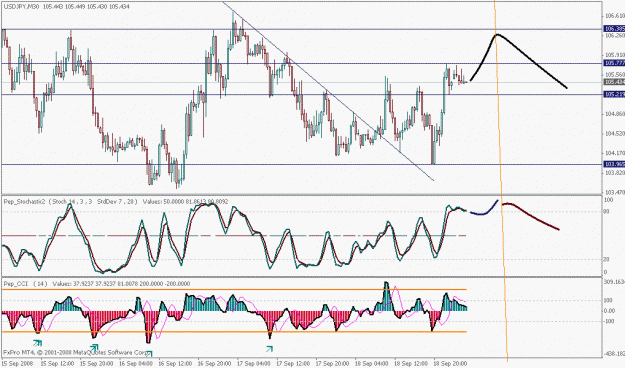
Task: Click the 105.219 horizontal line price label
Action: click(614, 94)
